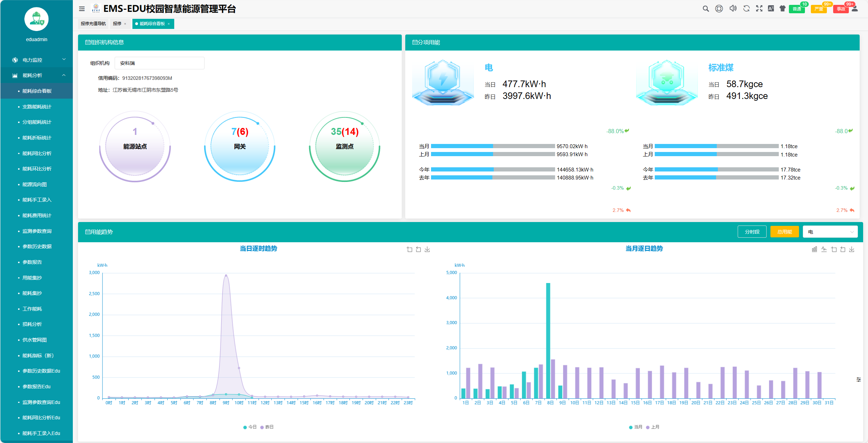
Task: Download the monthly trend chart image
Action: 852,249
